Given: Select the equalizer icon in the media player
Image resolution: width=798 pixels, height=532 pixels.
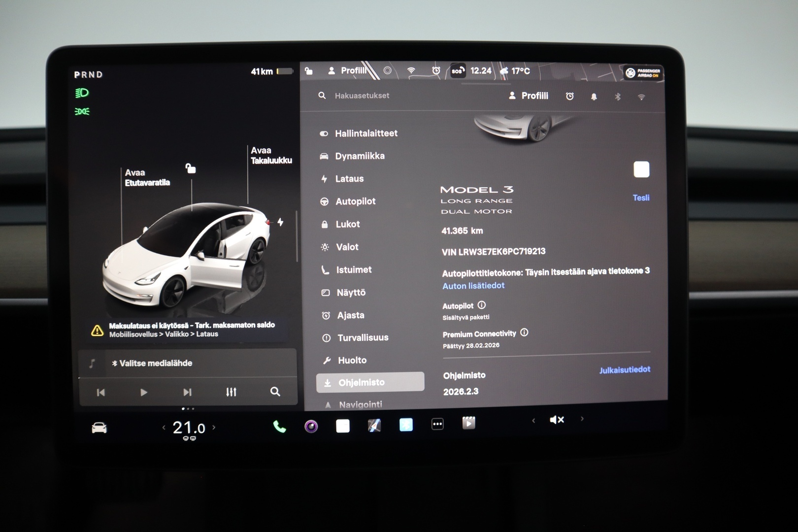Looking at the screenshot, I should [231, 392].
